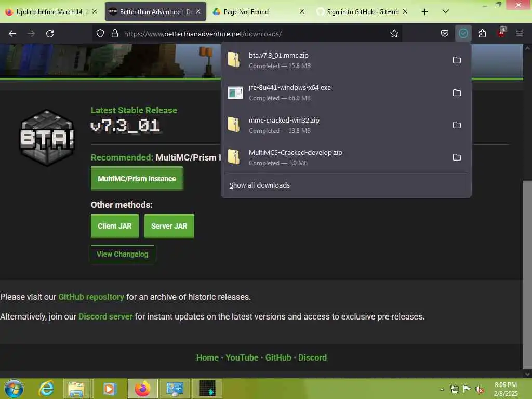Download the Client JAR

115,226
